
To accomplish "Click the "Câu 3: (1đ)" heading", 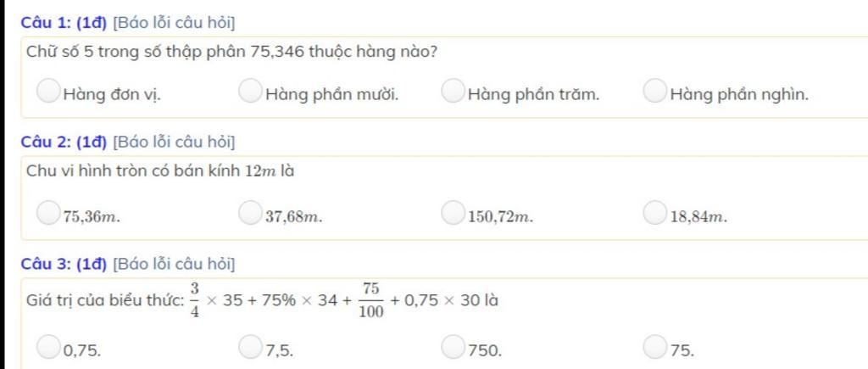I will [x=64, y=265].
